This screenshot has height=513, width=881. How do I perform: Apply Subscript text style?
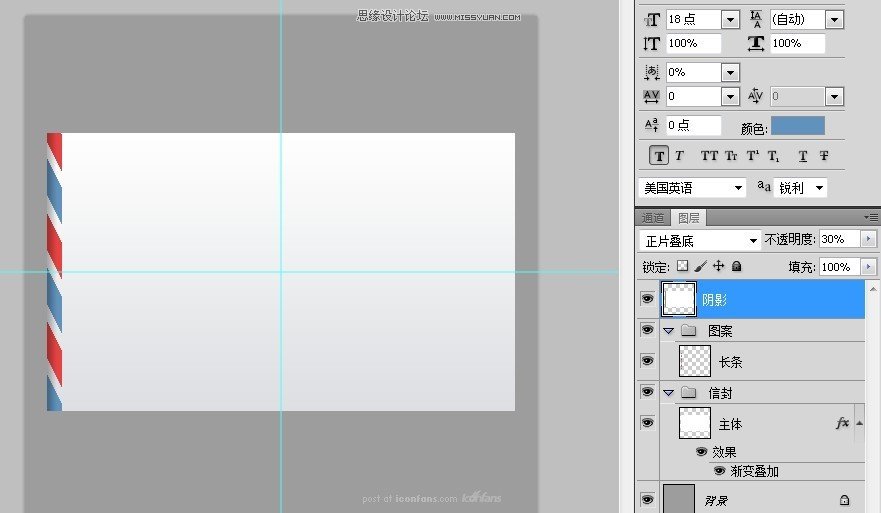(x=774, y=156)
